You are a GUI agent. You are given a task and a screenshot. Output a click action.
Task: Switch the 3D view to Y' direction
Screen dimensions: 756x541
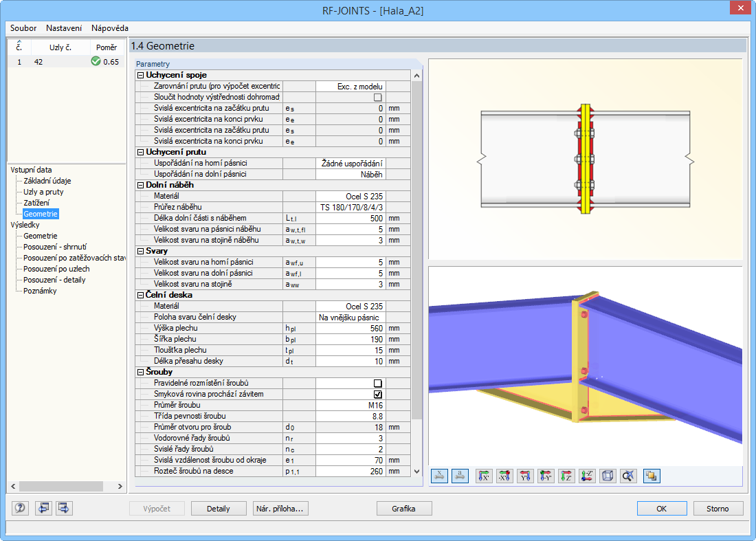pyautogui.click(x=525, y=476)
